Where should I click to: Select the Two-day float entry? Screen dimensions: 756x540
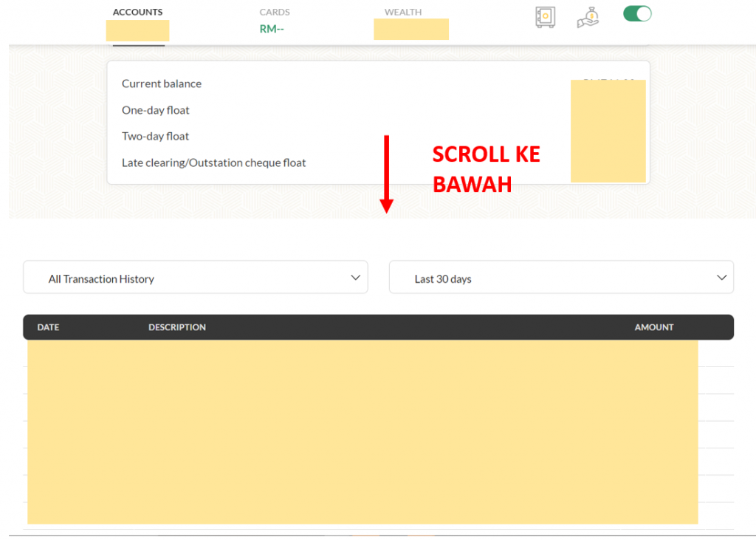(x=156, y=136)
